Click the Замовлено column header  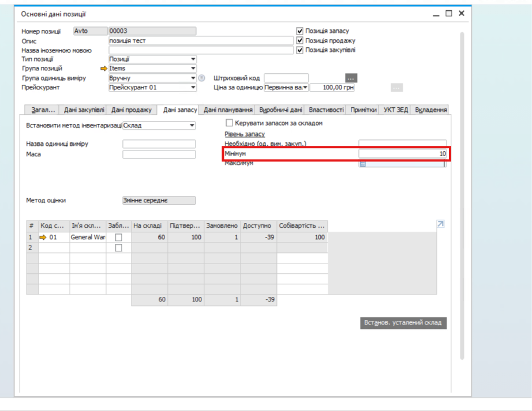pyautogui.click(x=222, y=225)
